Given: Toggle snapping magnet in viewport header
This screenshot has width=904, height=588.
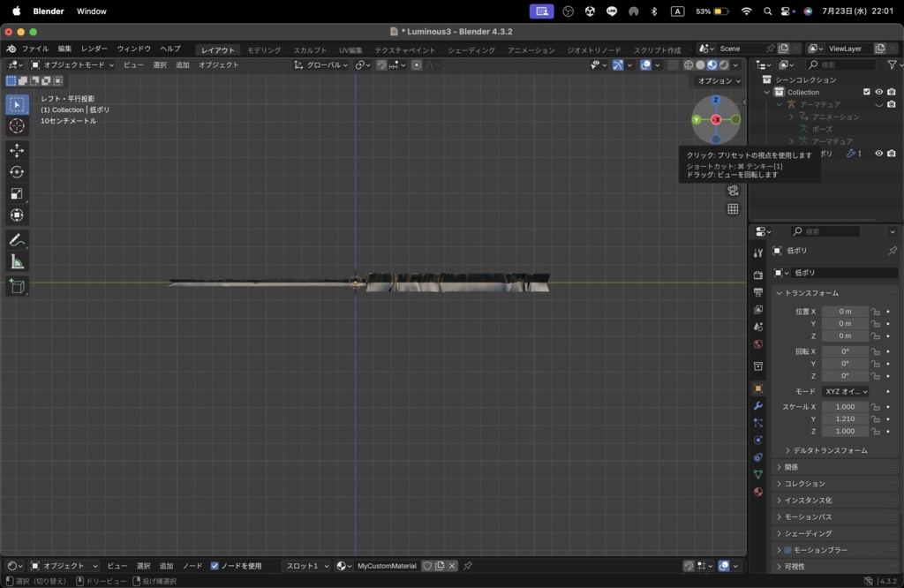Looking at the screenshot, I should point(381,65).
